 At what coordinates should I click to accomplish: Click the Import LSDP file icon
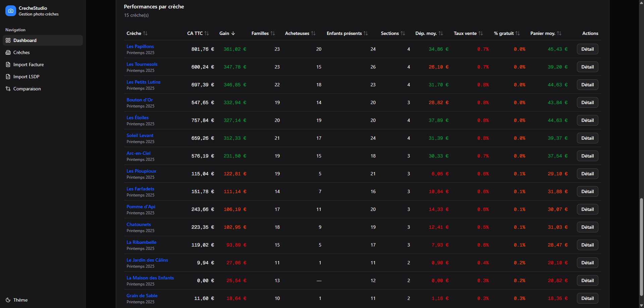tap(8, 77)
